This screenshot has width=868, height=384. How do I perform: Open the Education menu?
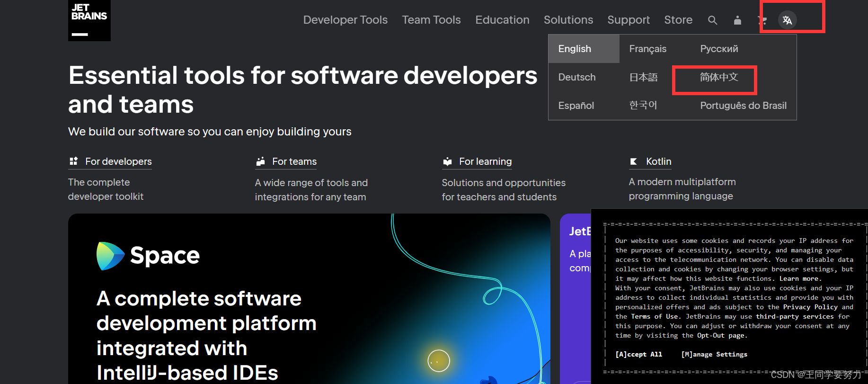tap(503, 20)
